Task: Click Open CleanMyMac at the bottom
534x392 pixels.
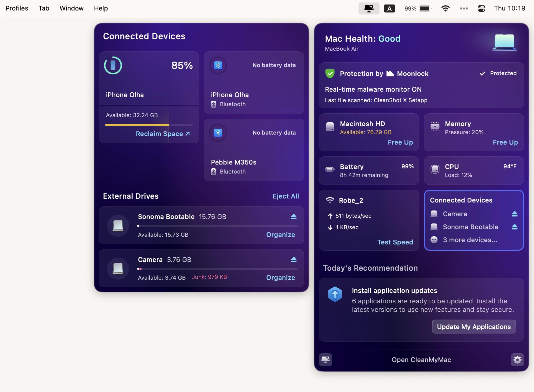Action: tap(421, 360)
